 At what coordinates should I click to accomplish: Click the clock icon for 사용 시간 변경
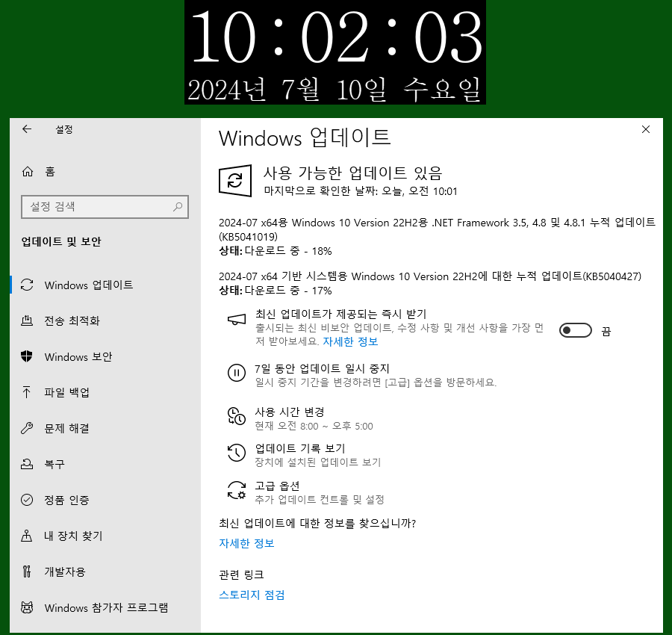pos(237,416)
